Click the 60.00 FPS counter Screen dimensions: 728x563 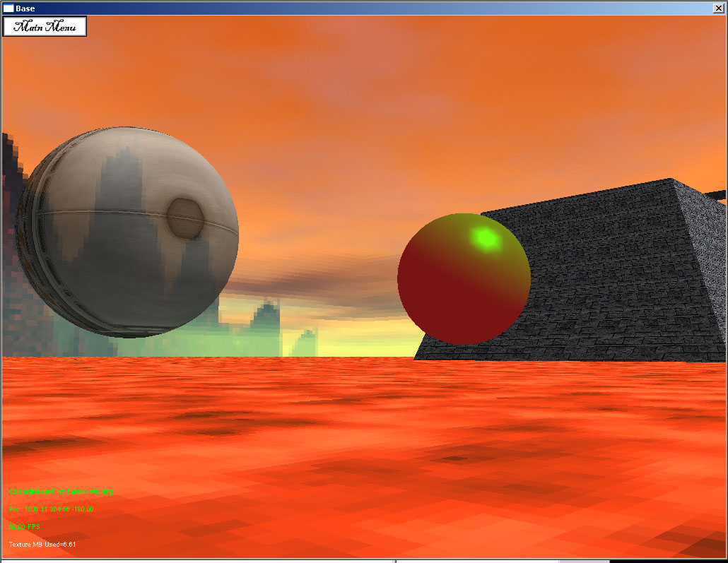[24, 527]
